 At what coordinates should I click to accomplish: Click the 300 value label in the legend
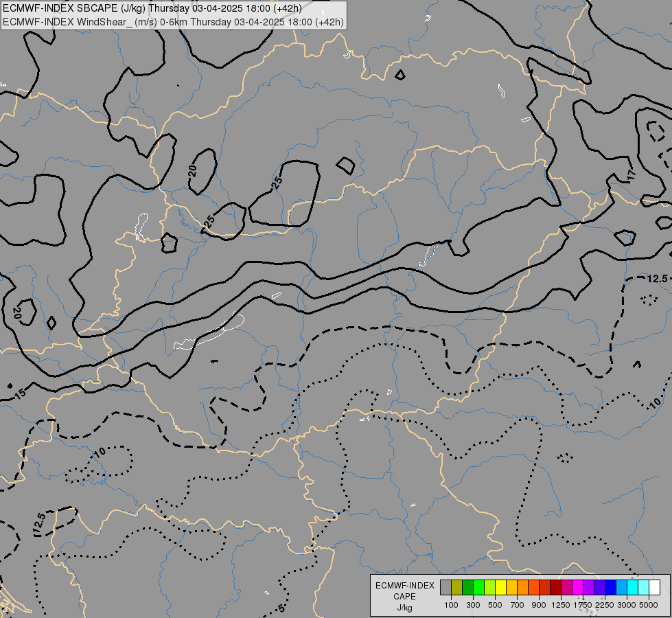pos(473,605)
